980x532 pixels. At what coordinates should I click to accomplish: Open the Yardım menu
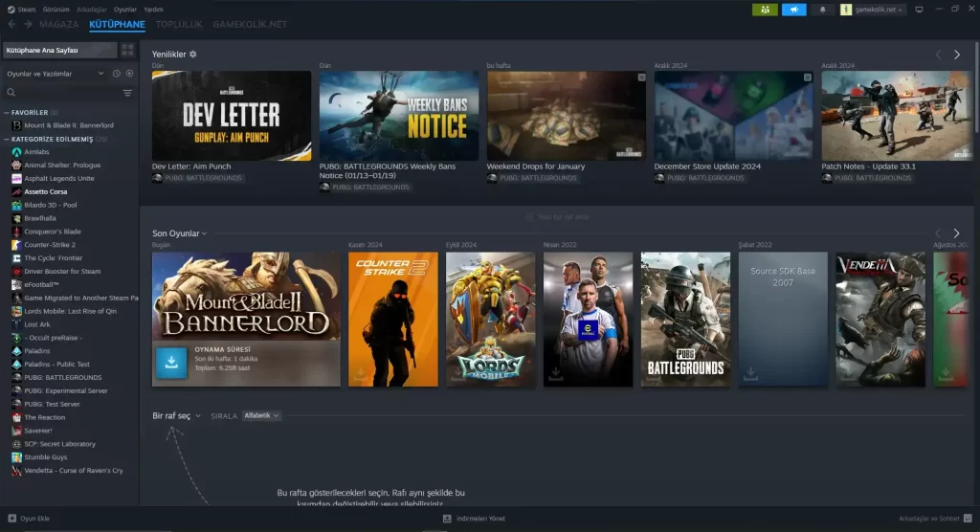click(x=153, y=10)
